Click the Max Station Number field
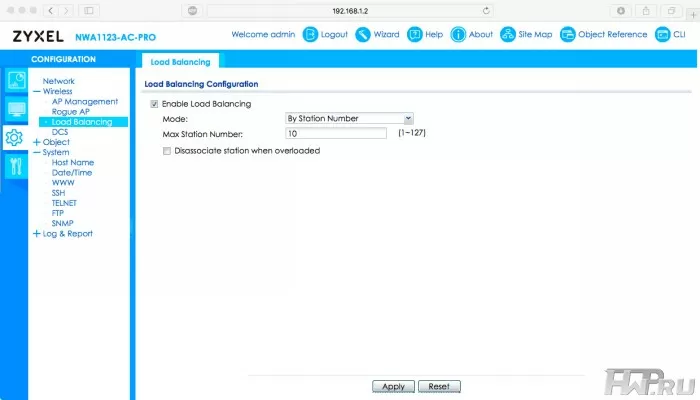Image resolution: width=700 pixels, height=400 pixels. click(x=336, y=133)
